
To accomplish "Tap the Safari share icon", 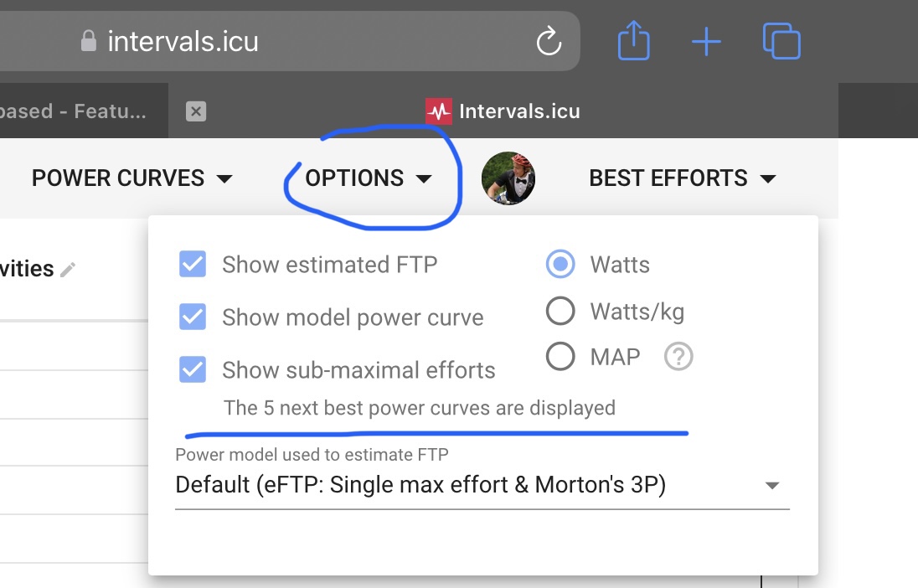I will click(633, 40).
